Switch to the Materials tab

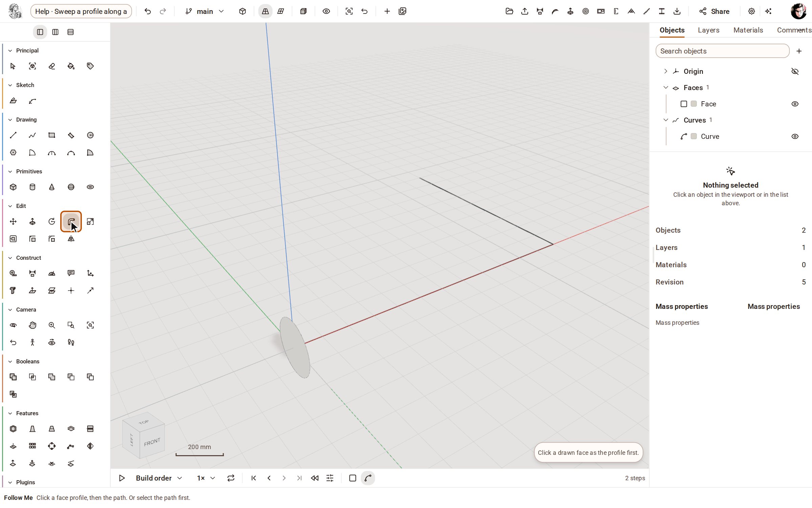748,30
